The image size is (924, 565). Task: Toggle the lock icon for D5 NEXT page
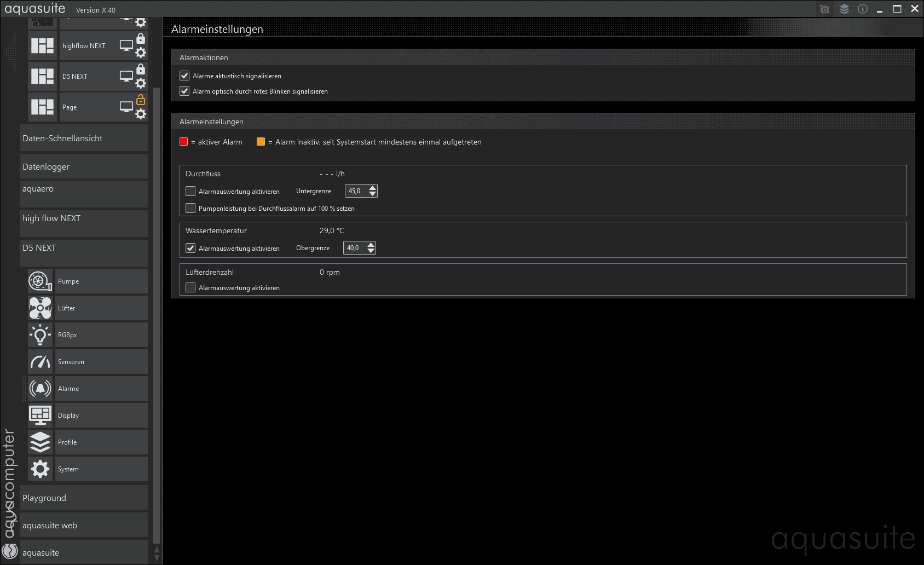141,69
